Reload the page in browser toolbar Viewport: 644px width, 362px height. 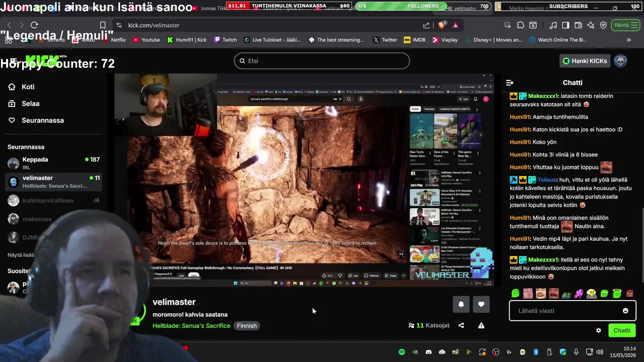34,25
